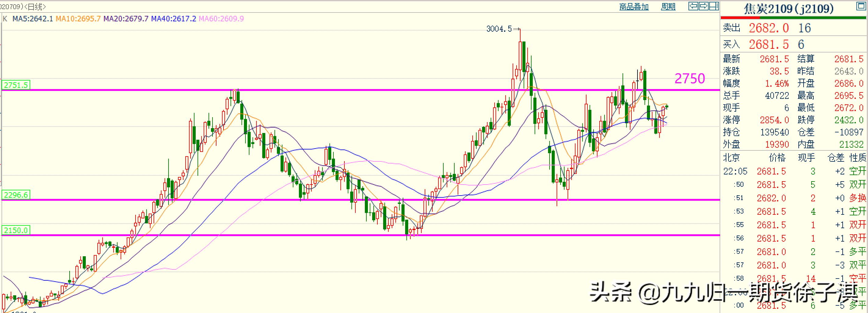Select the 最新 latest price value
Viewport: 868px width, 313px height.
774,59
